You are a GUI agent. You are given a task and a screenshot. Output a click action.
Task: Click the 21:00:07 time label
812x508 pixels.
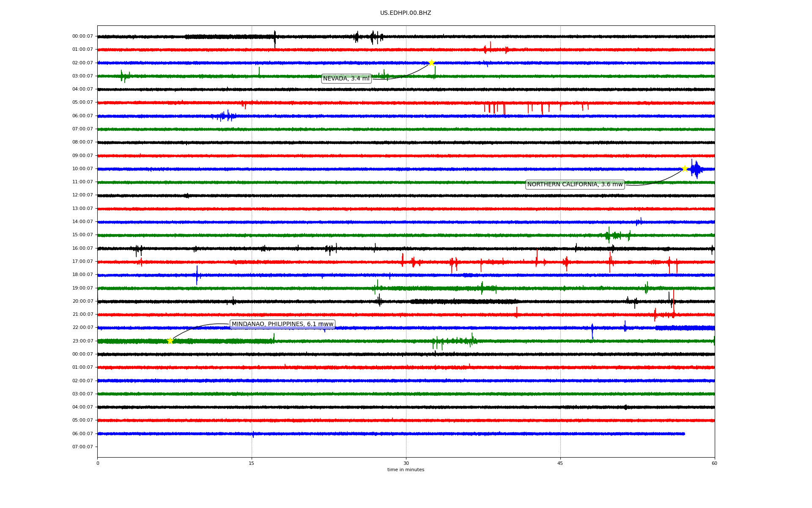pyautogui.click(x=82, y=315)
